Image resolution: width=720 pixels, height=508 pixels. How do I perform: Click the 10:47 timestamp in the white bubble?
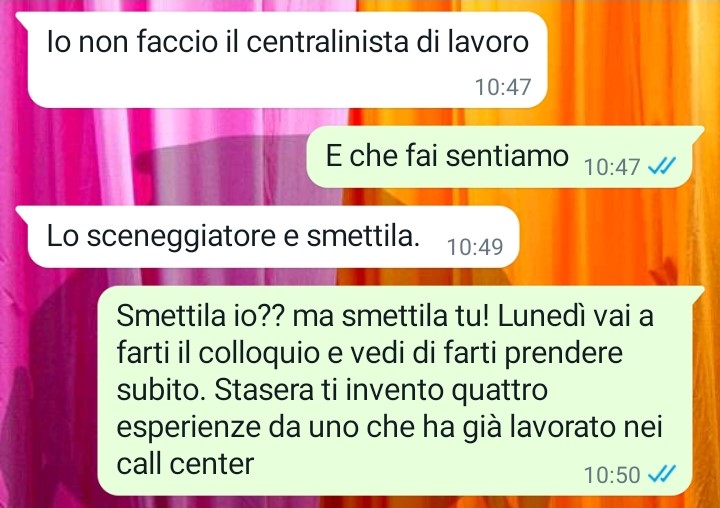[503, 87]
